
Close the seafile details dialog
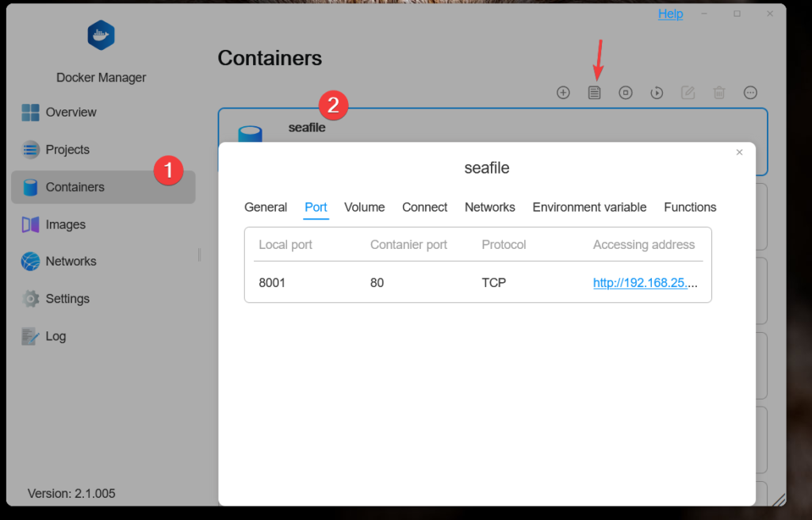click(739, 152)
